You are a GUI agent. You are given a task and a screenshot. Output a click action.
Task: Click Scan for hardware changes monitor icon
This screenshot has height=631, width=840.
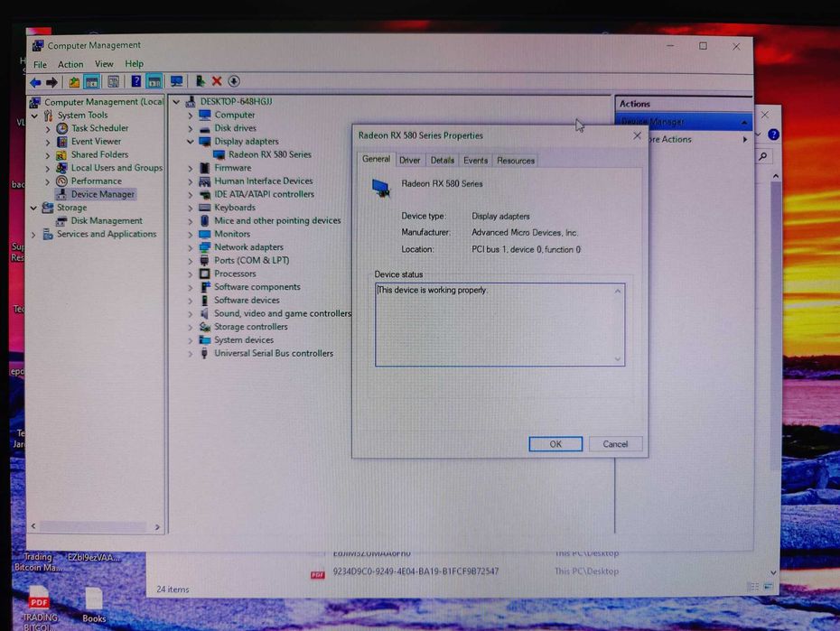[176, 81]
